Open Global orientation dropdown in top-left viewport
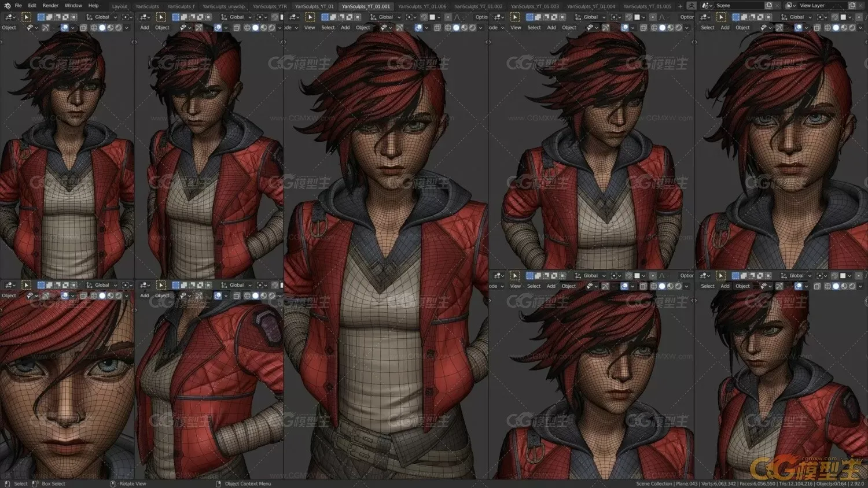Screen dimensions: 868x488 pyautogui.click(x=102, y=17)
